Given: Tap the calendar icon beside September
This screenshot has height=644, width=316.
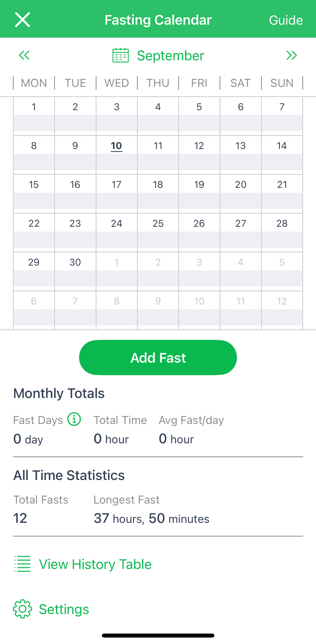Looking at the screenshot, I should 120,55.
